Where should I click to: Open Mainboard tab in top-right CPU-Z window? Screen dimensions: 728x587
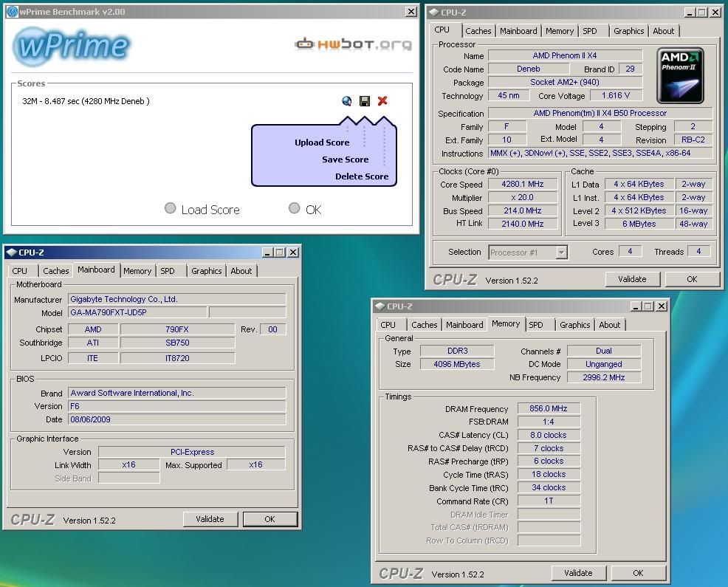[518, 31]
